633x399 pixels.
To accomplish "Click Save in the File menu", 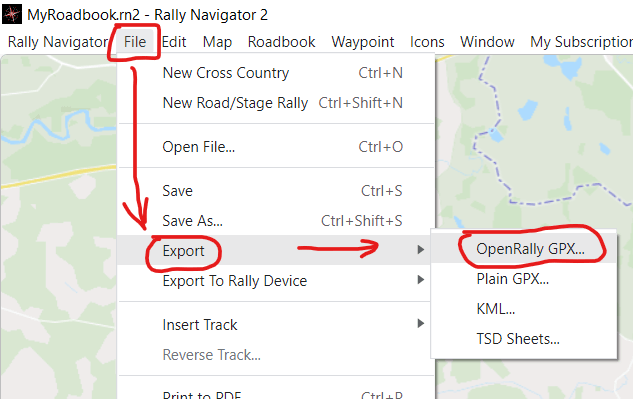I will click(276, 191).
